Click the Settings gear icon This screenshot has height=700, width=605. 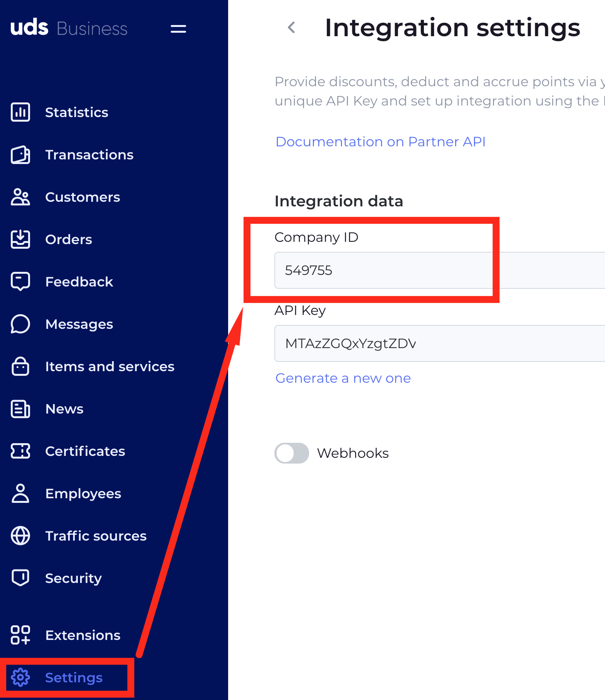(20, 677)
